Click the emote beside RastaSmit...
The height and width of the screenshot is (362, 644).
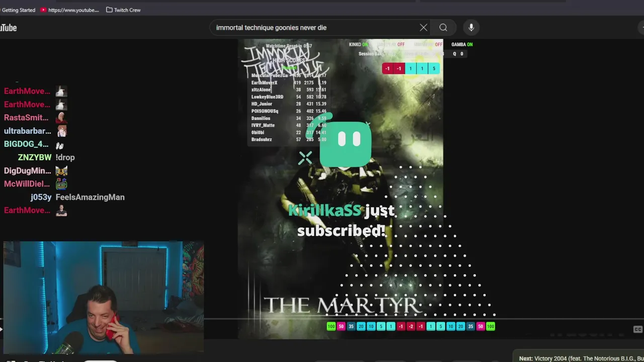(61, 118)
